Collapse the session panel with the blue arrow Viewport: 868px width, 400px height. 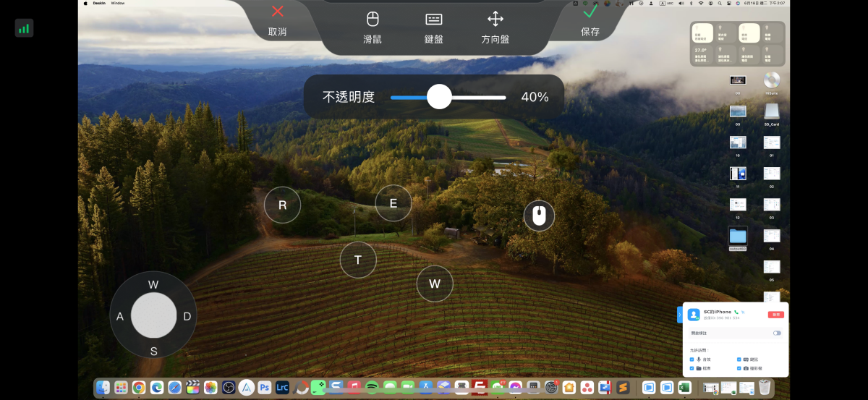[679, 315]
